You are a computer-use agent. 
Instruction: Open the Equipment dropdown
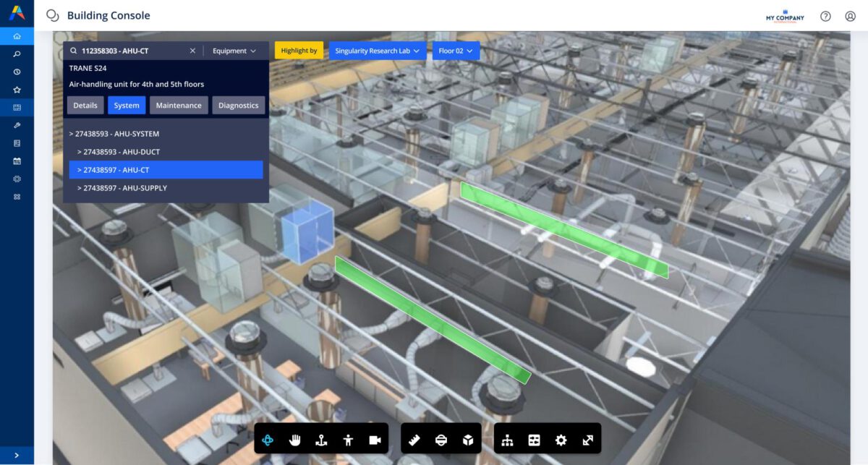click(x=233, y=51)
